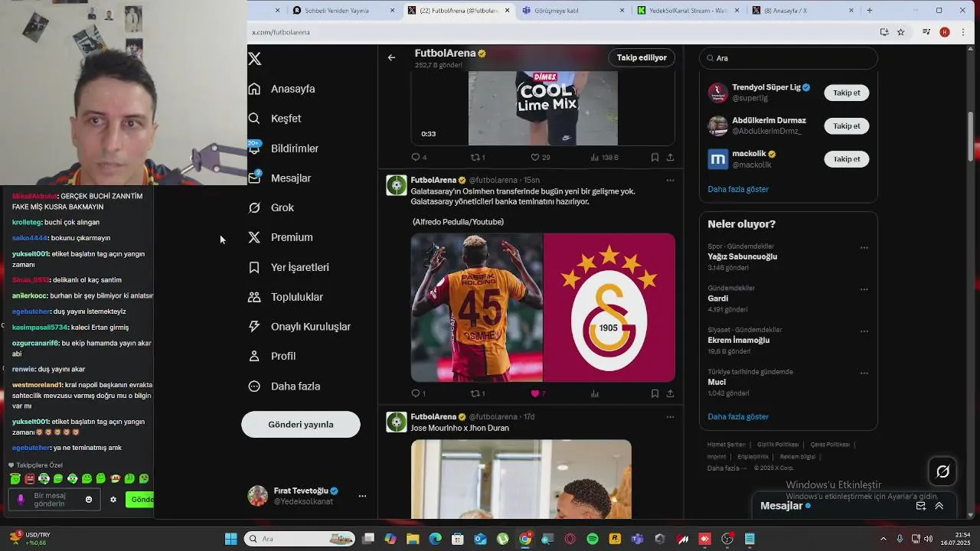
Task: Switch to the YedekSolKanat Stream tab
Action: tap(688, 11)
